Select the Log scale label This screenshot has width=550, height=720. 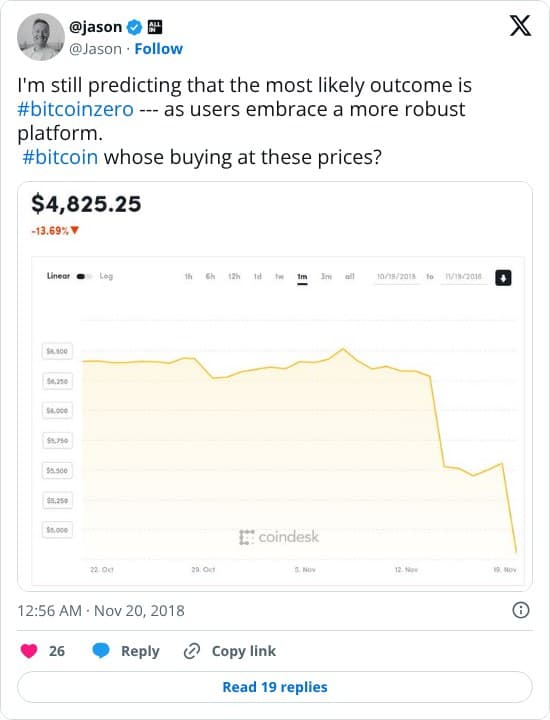tap(106, 276)
